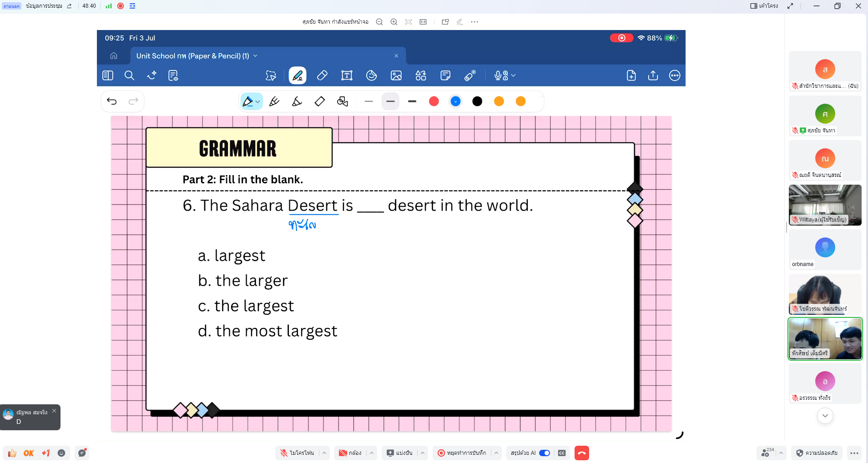
Task: Pop out the shared screen window
Action: (x=445, y=22)
